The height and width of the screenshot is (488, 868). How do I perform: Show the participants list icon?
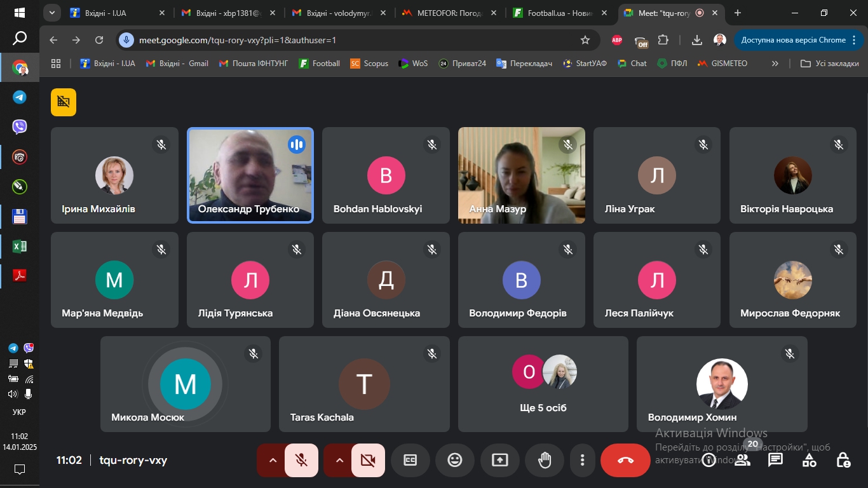[x=742, y=460]
